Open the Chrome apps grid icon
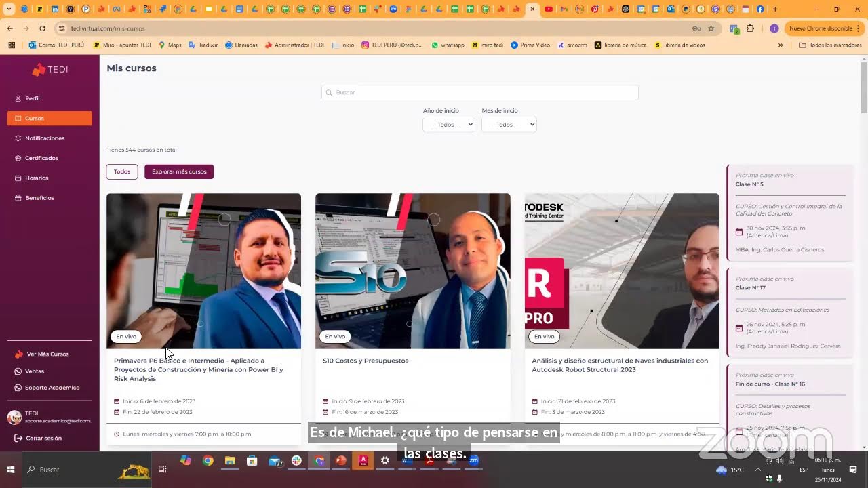The height and width of the screenshot is (488, 868). (12, 45)
